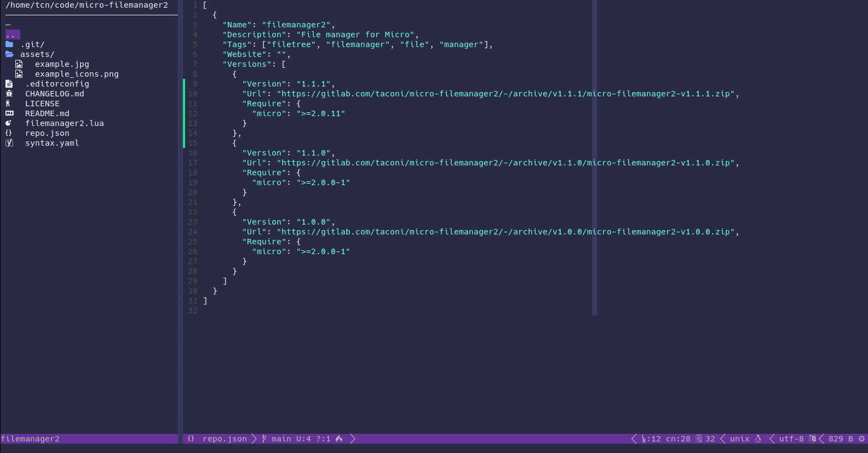868x453 pixels.
Task: Click the encoding icon next to utf-8
Action: click(x=812, y=439)
